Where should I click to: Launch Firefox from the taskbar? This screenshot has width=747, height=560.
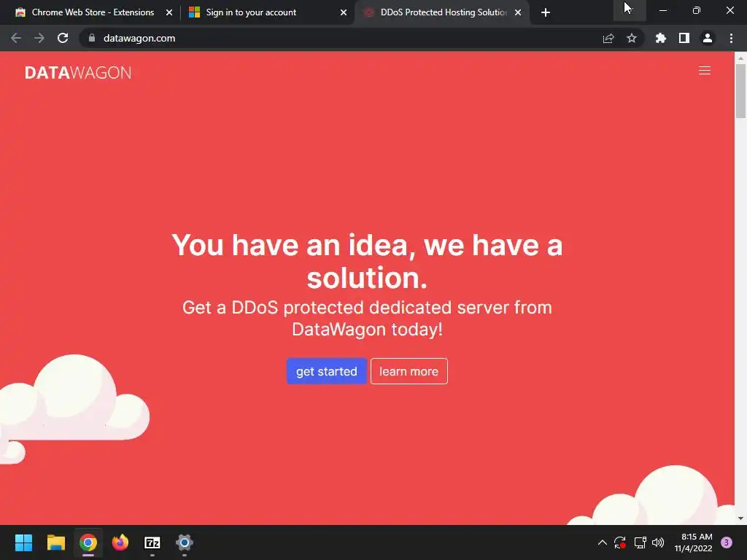click(120, 542)
